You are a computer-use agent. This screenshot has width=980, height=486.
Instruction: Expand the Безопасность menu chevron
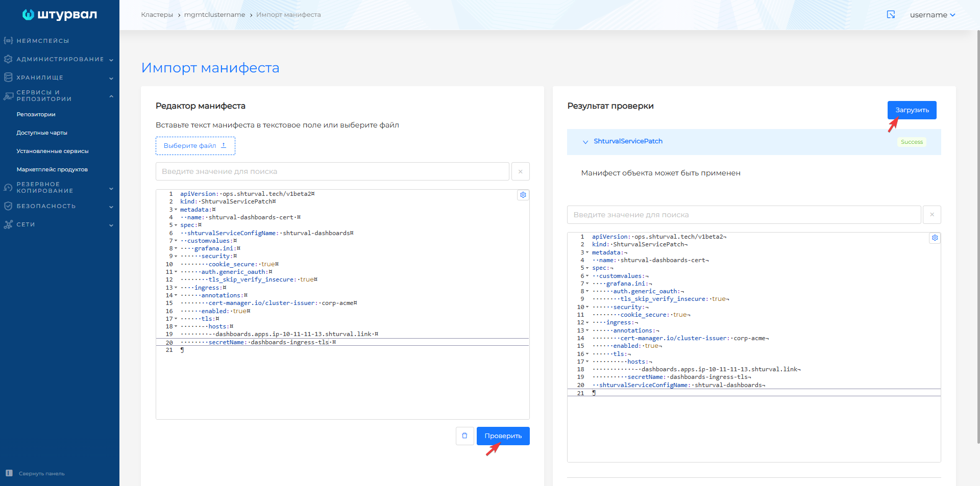[x=111, y=207]
